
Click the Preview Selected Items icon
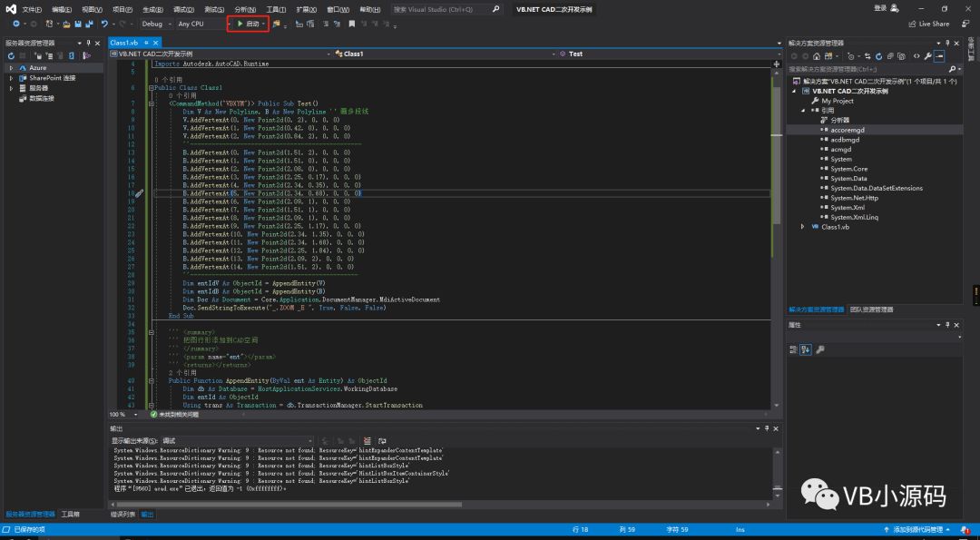[x=939, y=56]
